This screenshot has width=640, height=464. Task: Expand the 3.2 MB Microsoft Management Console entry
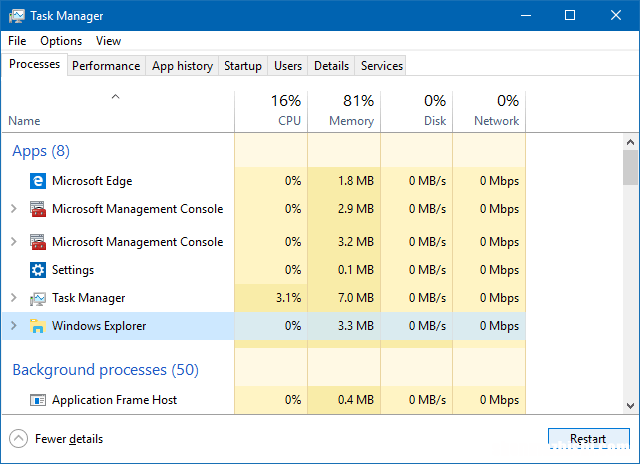pyautogui.click(x=13, y=242)
